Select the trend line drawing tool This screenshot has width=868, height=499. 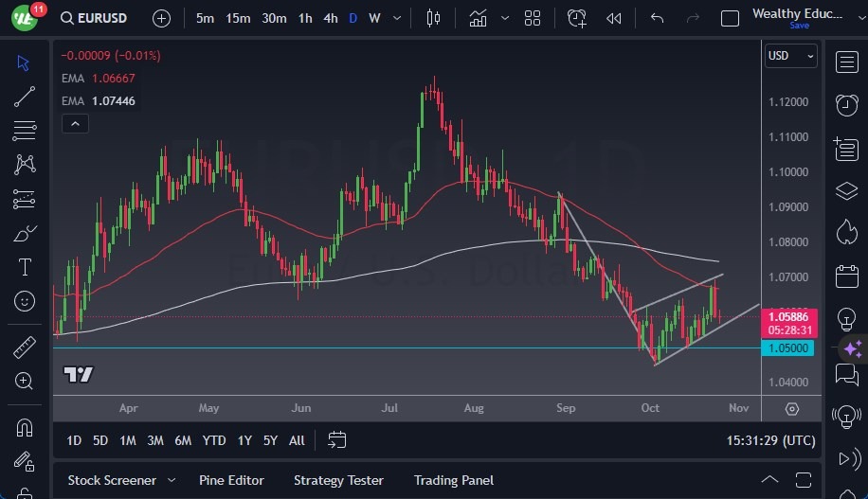click(x=26, y=97)
